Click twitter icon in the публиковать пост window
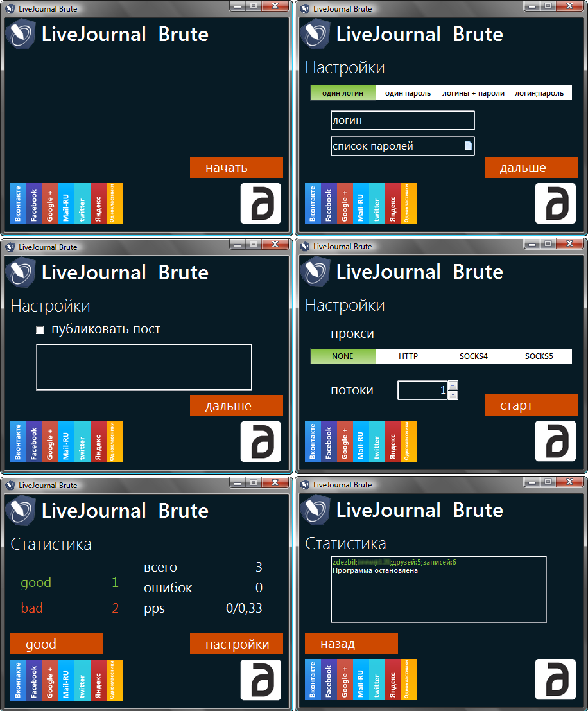The image size is (588, 711). pos(82,442)
